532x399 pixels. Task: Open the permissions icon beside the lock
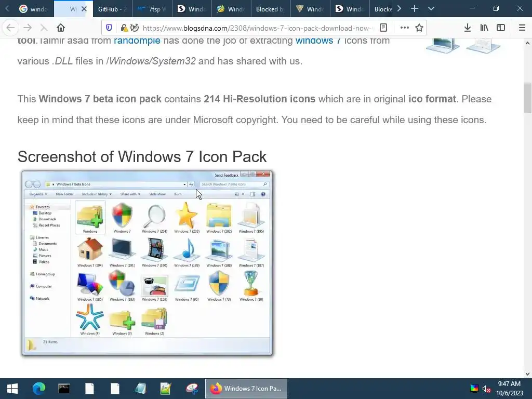(135, 28)
